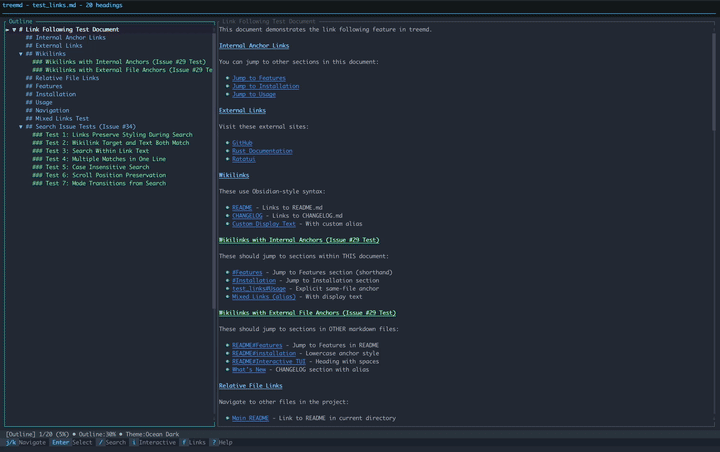Select Navigation heading in outline
720x452 pixels.
pos(47,111)
